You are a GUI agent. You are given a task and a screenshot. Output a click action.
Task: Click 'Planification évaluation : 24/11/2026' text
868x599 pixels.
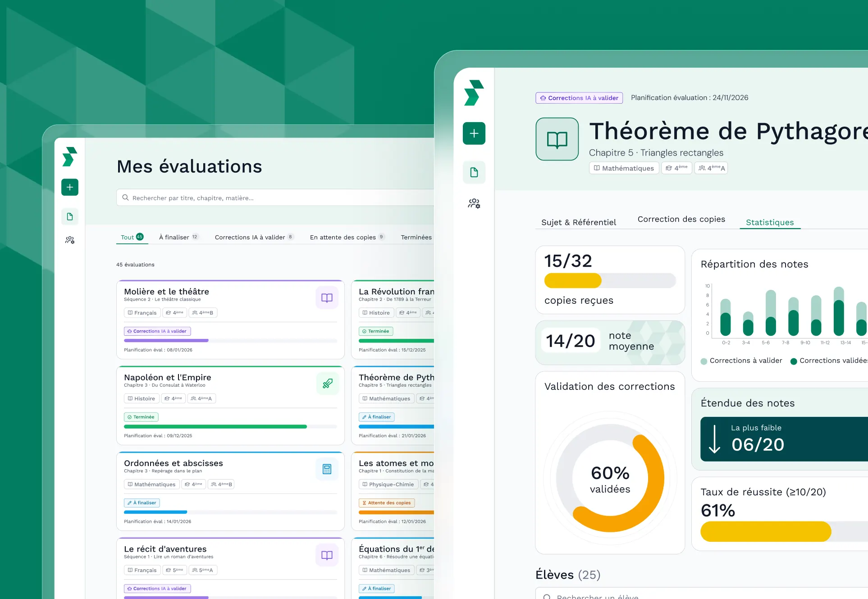[x=690, y=98]
